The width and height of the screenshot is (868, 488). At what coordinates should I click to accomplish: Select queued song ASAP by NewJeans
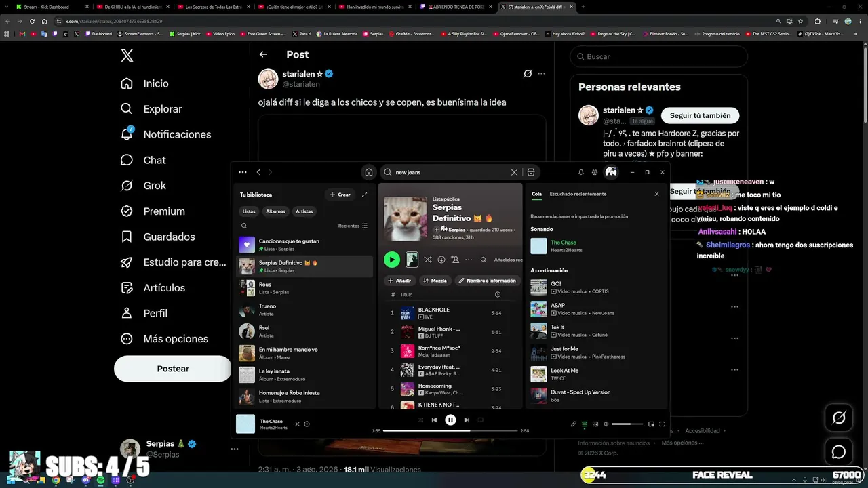(x=595, y=309)
